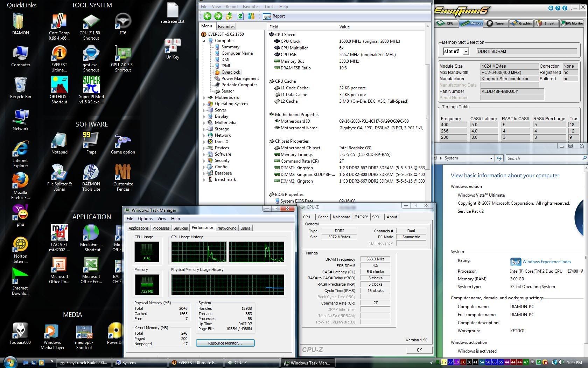Launch ORTHOS shortcut icon
Image resolution: width=588 pixels, height=368 pixels.
click(x=59, y=90)
